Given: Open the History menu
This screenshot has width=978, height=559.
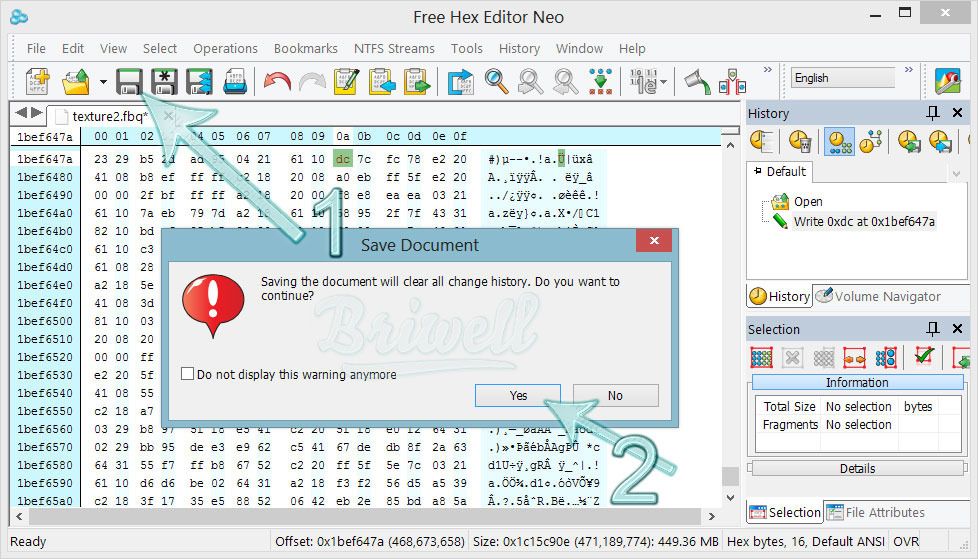Looking at the screenshot, I should [519, 49].
